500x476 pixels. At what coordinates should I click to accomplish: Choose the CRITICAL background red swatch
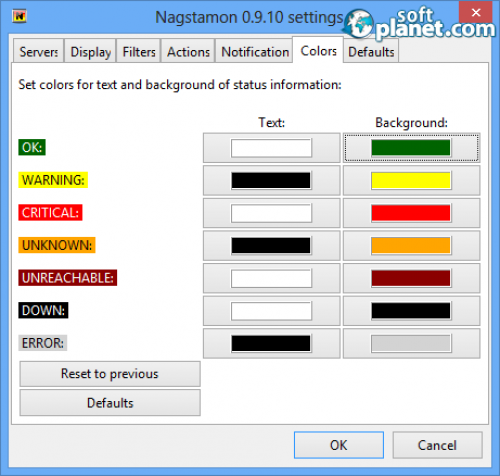click(x=411, y=213)
